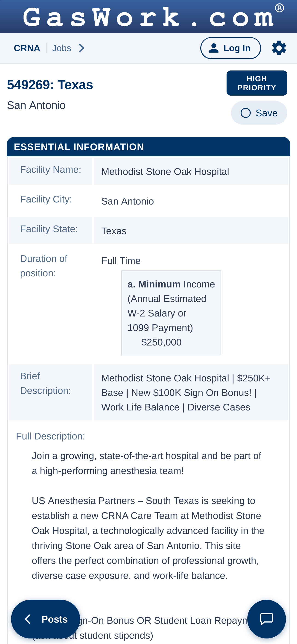Screen dimensions: 297x644
Task: Click the Full Description label
Action: point(50,436)
